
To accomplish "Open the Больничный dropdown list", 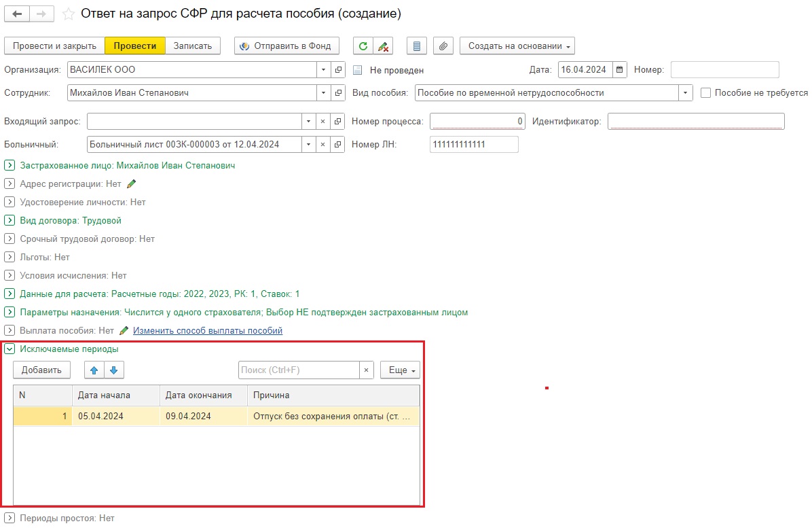I will click(x=308, y=144).
